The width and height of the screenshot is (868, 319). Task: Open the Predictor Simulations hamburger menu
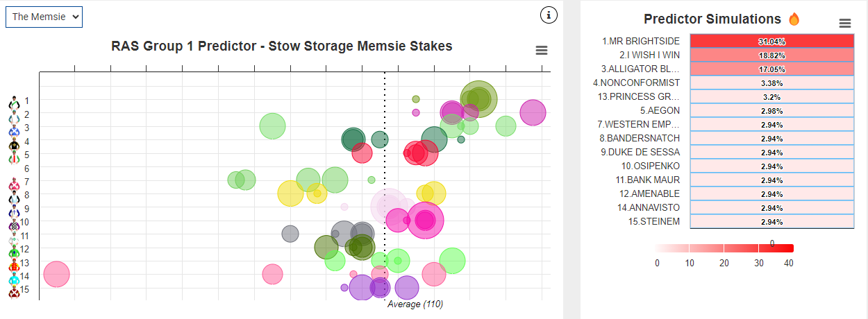coord(845,23)
